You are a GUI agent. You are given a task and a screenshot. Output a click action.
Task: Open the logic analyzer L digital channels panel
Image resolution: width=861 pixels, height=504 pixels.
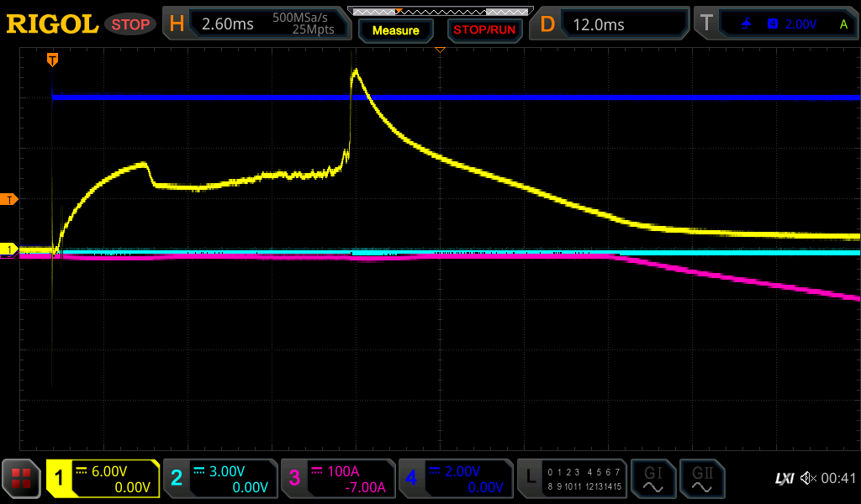click(x=572, y=479)
